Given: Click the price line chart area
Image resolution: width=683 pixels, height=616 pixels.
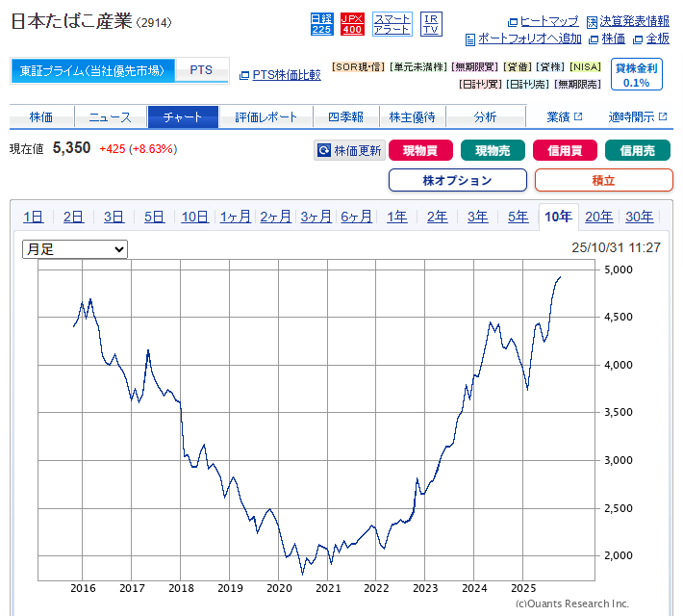Looking at the screenshot, I should pyautogui.click(x=316, y=421).
